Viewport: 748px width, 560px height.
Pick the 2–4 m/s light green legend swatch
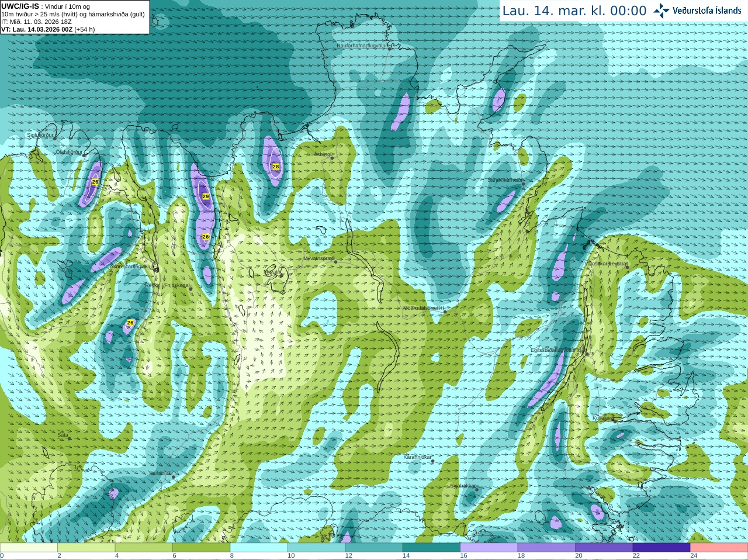pyautogui.click(x=86, y=548)
